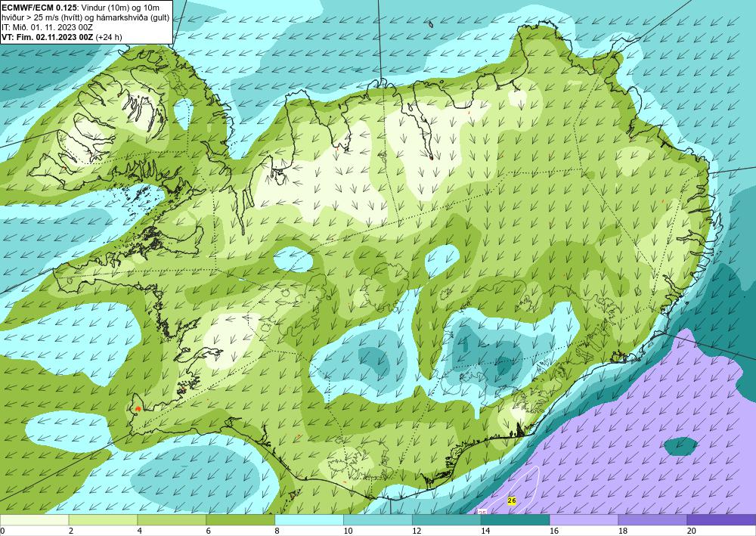This screenshot has width=756, height=536.
Task: Select the legend swatch between 2 and 4
Action: click(x=103, y=520)
